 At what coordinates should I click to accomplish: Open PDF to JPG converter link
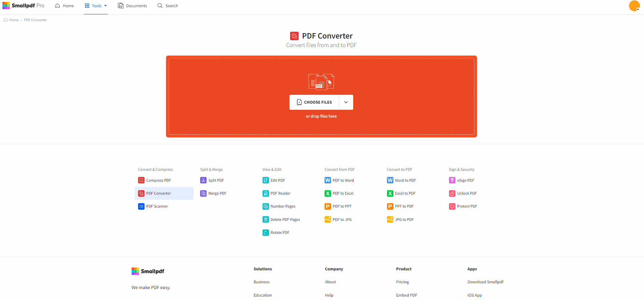coord(342,220)
